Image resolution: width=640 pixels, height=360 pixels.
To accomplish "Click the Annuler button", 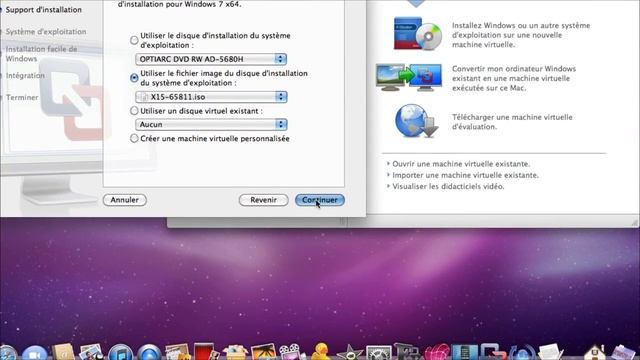I will click(x=125, y=200).
